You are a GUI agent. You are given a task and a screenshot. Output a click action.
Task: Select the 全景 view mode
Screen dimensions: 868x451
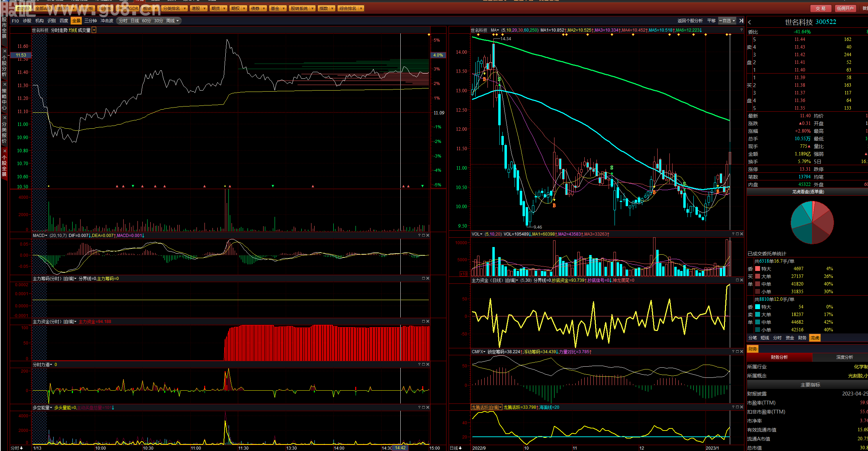(x=76, y=21)
